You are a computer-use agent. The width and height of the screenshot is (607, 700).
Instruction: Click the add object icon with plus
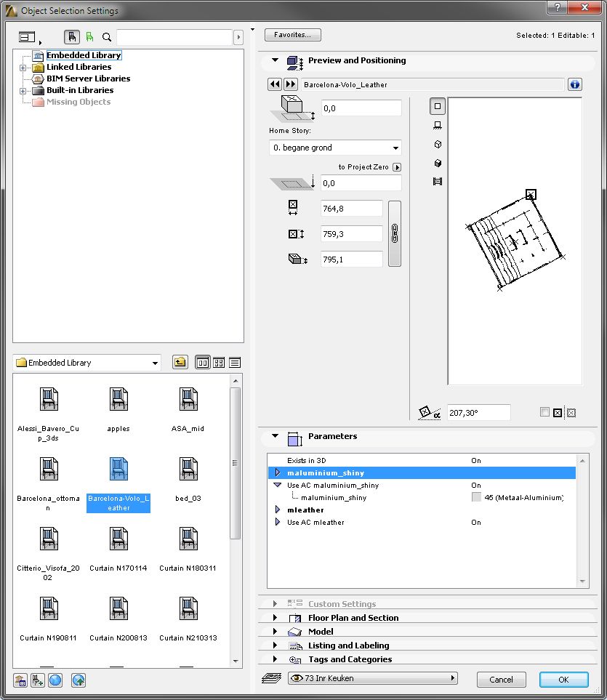point(38,680)
